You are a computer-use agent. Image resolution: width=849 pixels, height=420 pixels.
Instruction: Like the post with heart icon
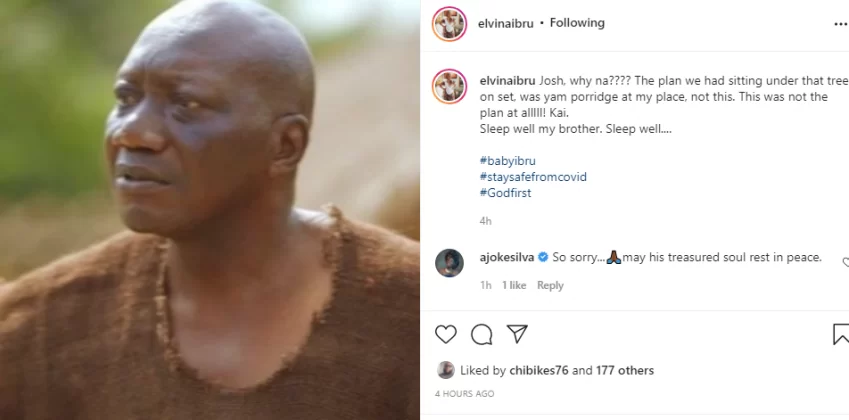[x=446, y=334]
